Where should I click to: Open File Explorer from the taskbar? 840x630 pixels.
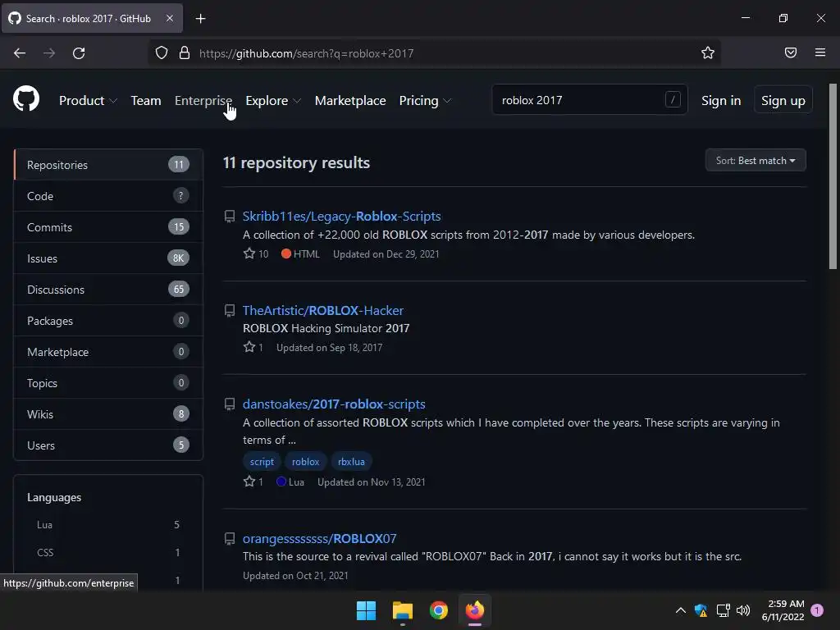pos(402,610)
